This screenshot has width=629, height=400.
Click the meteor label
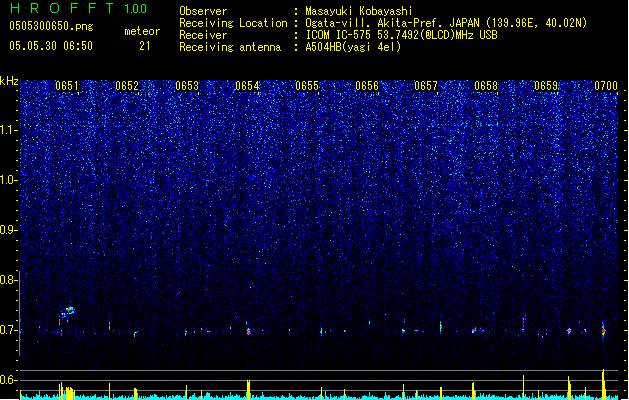(x=142, y=31)
